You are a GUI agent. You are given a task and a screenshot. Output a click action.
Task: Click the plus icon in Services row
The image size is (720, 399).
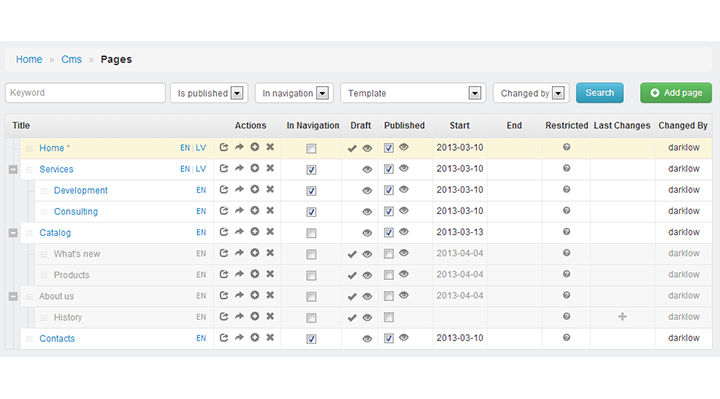pos(255,169)
